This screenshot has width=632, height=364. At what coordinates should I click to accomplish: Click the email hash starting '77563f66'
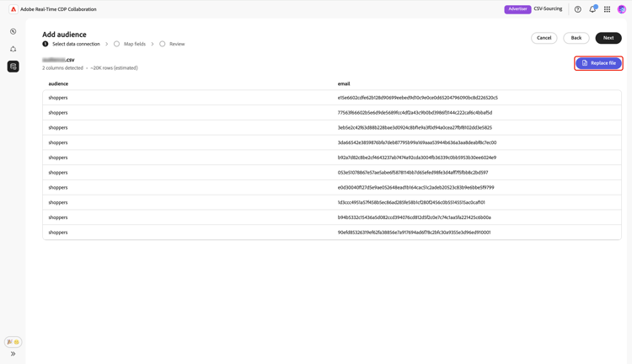(415, 113)
